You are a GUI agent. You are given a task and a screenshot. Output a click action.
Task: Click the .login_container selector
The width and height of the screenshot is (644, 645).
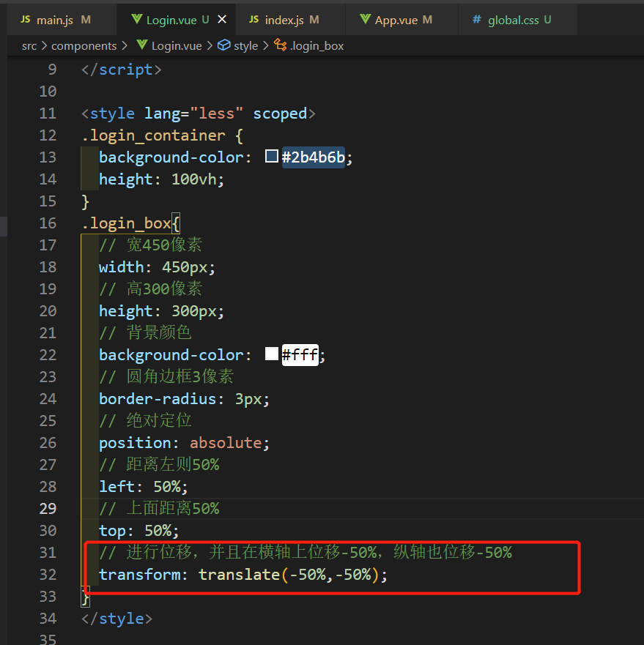pyautogui.click(x=153, y=135)
